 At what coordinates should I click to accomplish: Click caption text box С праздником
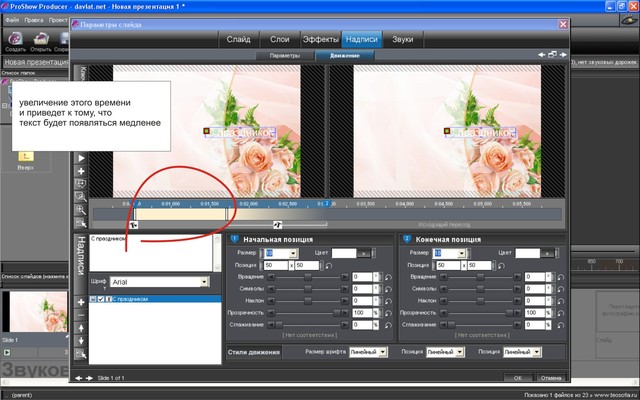click(x=151, y=253)
